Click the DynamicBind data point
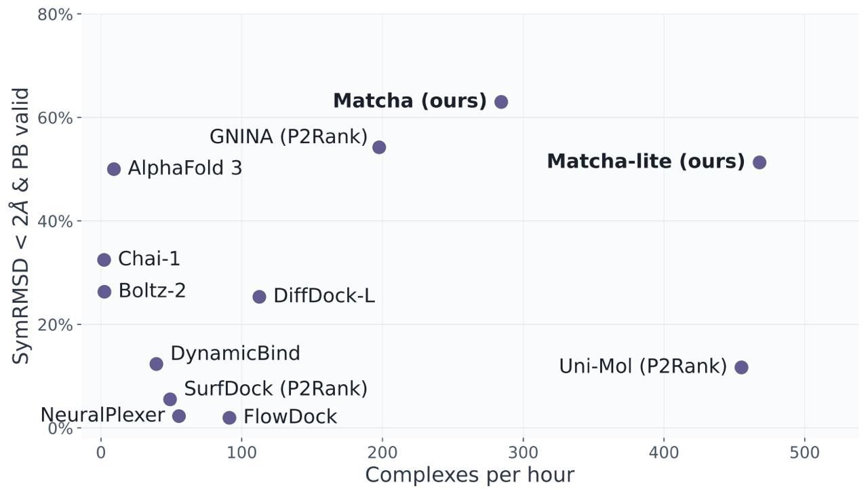868x490 pixels. pos(157,364)
